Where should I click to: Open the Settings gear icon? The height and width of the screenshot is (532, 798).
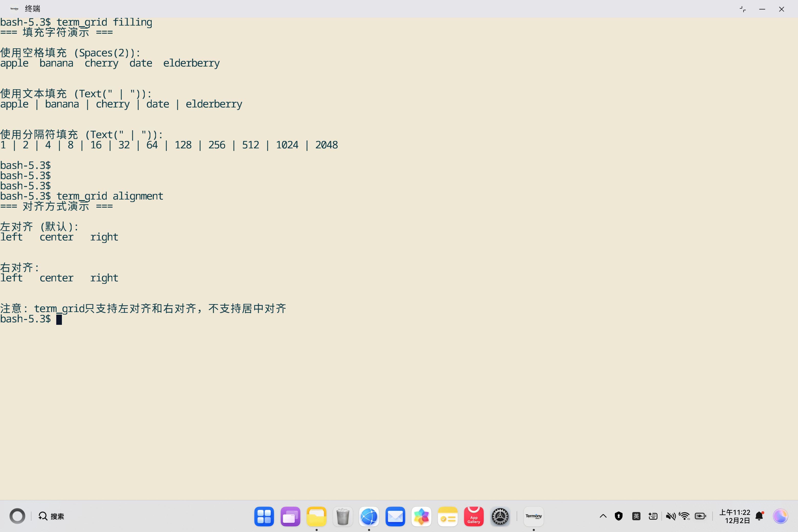click(500, 516)
